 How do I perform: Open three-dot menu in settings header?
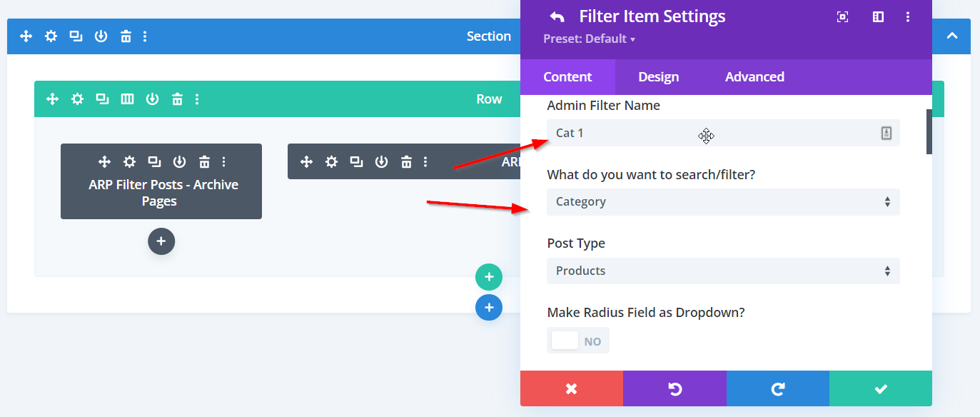(908, 17)
